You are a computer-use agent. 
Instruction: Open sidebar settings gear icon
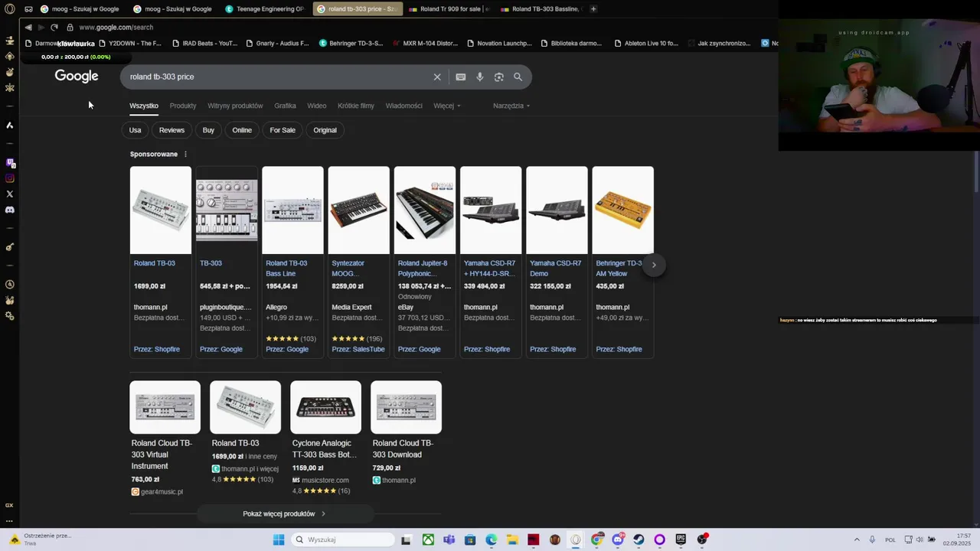tap(9, 316)
